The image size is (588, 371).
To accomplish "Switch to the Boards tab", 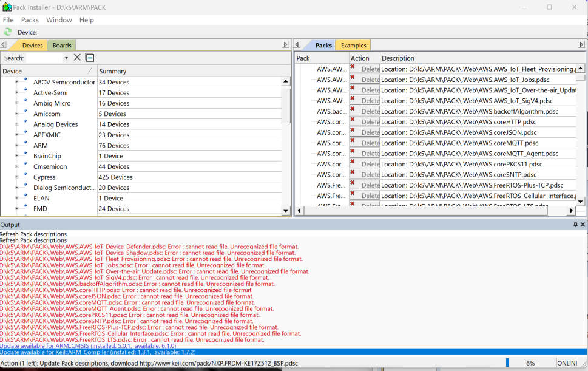I will coord(62,45).
